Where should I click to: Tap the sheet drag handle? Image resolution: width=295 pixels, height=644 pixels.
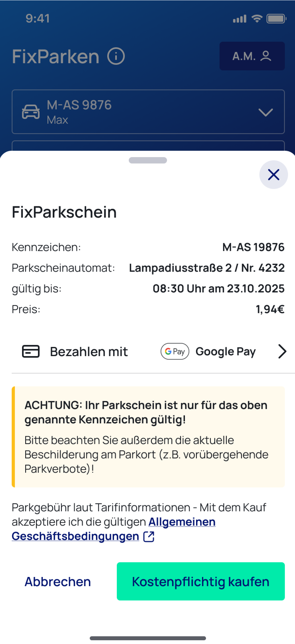148,160
